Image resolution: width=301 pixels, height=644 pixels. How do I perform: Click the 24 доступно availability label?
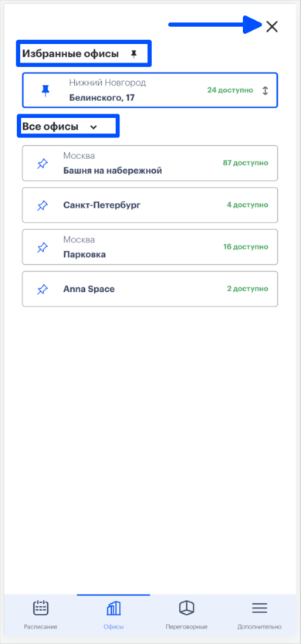[x=230, y=90]
